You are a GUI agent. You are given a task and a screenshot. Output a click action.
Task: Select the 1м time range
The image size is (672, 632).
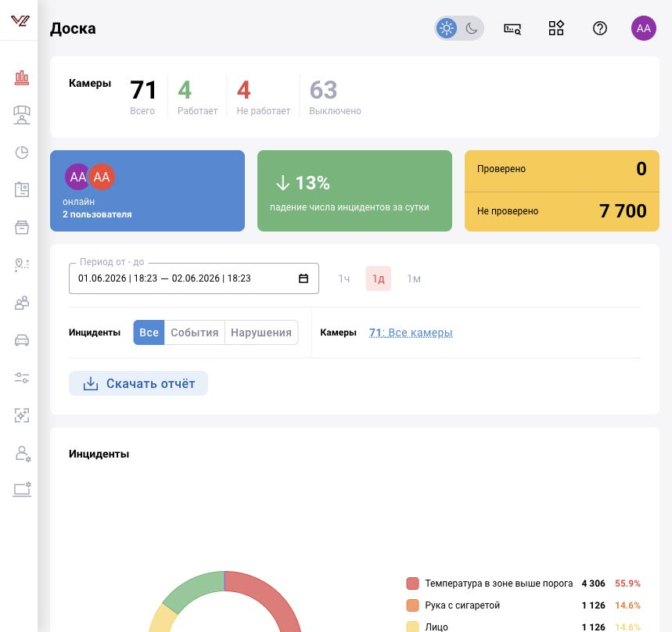click(414, 279)
